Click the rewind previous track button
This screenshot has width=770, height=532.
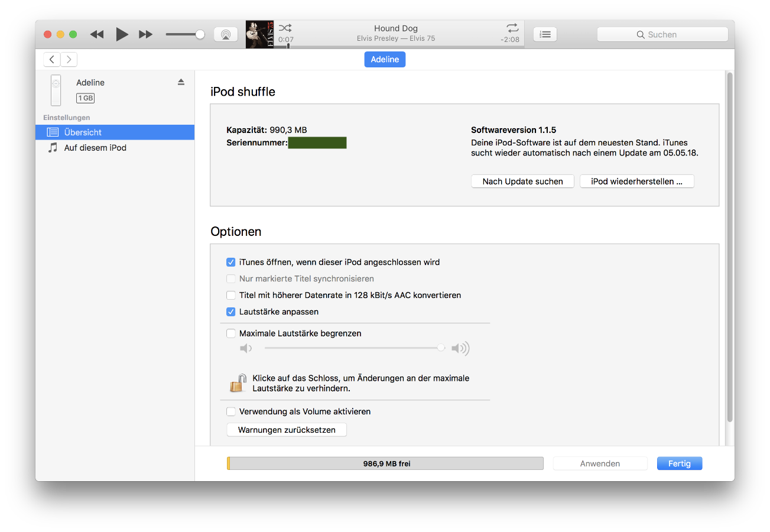point(97,34)
